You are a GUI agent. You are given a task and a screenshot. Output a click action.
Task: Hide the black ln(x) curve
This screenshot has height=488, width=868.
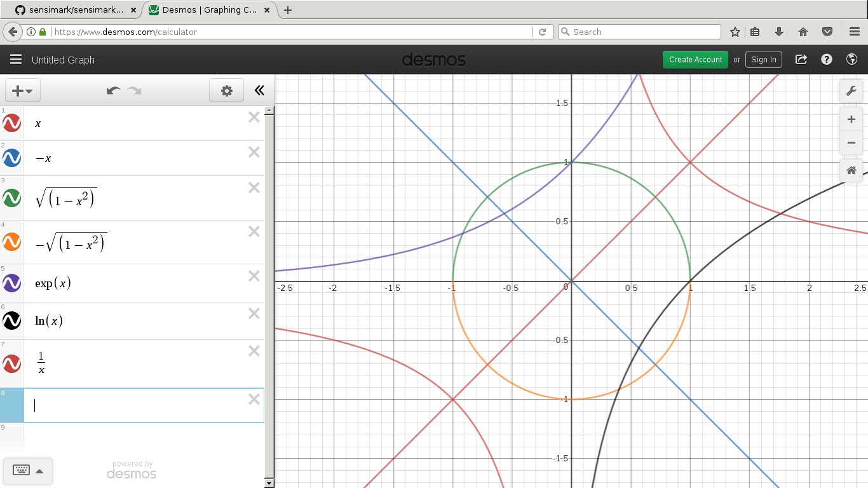click(12, 320)
